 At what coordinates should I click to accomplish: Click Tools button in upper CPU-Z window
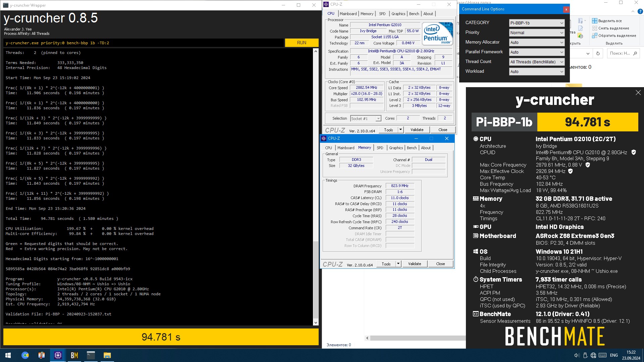[x=388, y=130]
